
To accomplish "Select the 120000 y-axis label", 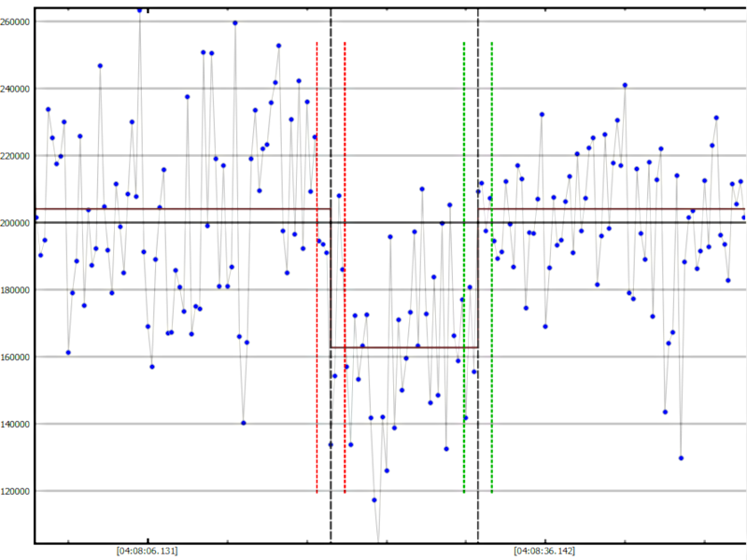I will tap(17, 492).
